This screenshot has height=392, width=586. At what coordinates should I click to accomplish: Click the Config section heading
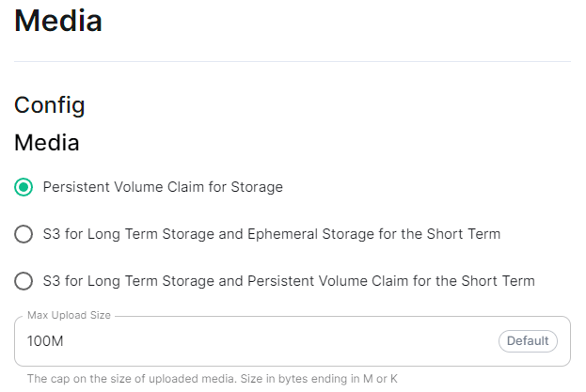pyautogui.click(x=50, y=105)
